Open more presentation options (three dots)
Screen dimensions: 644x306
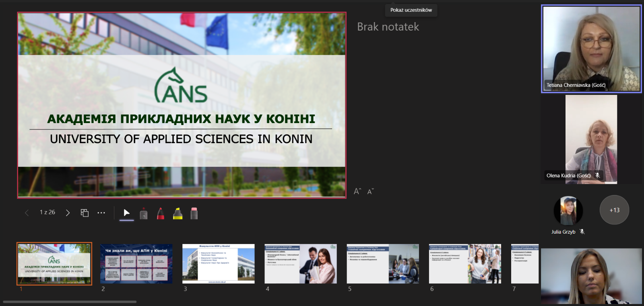point(101,213)
